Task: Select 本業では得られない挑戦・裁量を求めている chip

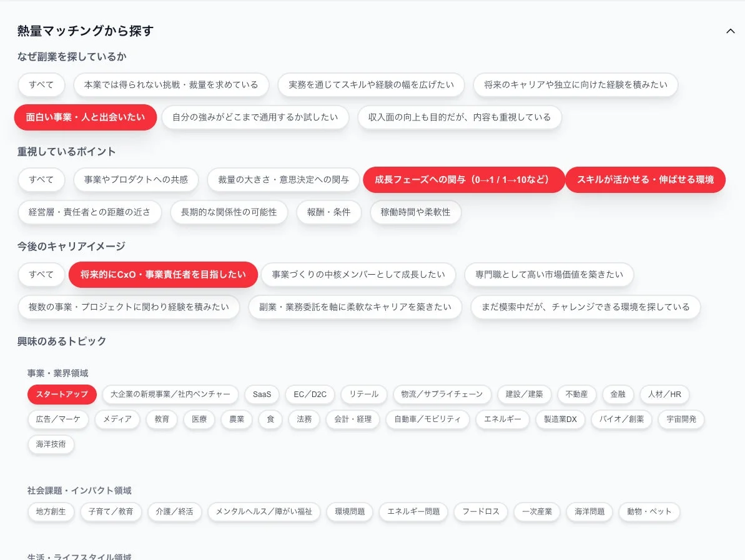Action: coord(171,84)
